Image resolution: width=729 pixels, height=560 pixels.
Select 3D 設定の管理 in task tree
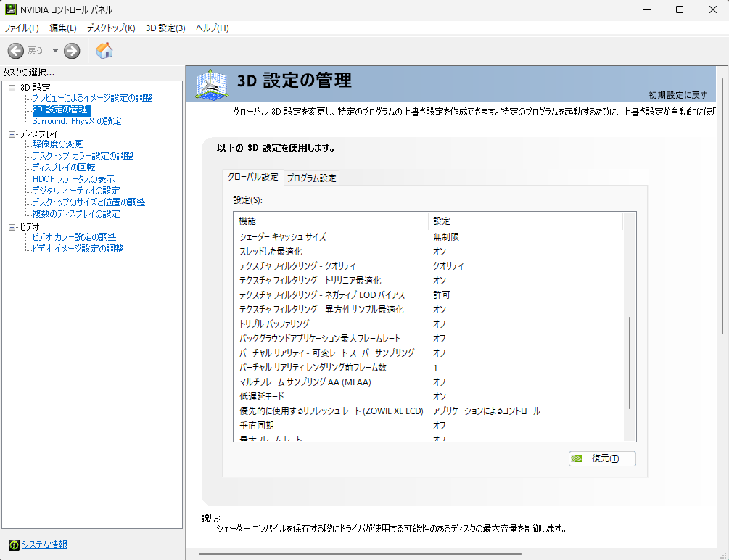tap(60, 110)
